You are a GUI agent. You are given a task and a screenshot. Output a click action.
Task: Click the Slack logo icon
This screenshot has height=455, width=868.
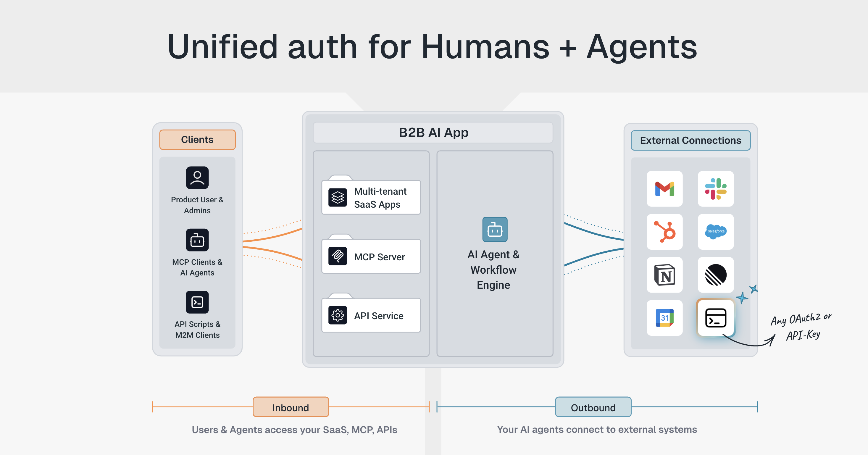[x=715, y=189]
